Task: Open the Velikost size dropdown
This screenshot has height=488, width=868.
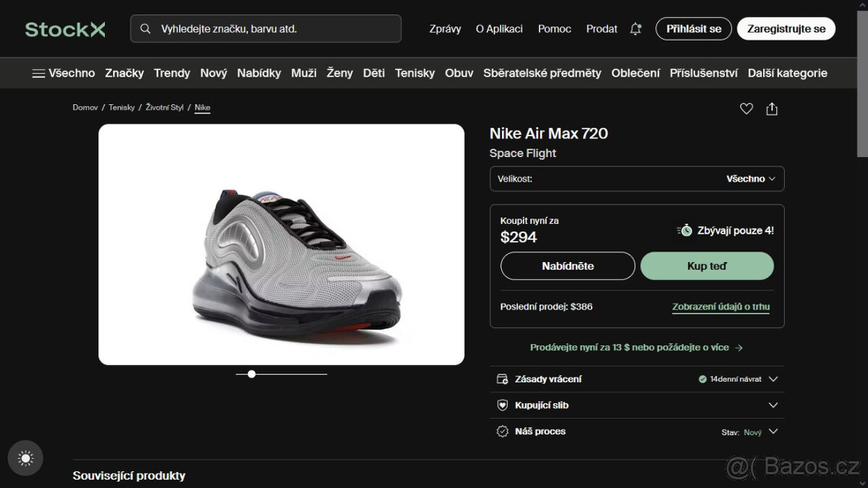Action: point(637,179)
